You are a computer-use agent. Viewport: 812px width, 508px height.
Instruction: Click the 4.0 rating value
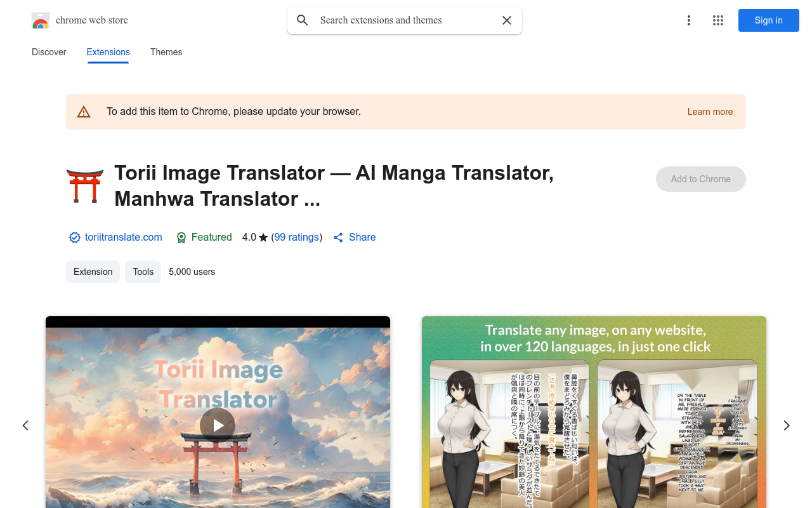click(249, 237)
